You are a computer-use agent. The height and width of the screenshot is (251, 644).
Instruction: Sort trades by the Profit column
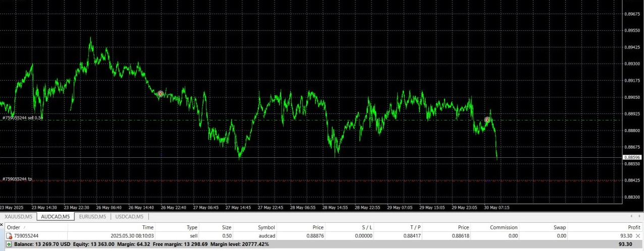633,227
